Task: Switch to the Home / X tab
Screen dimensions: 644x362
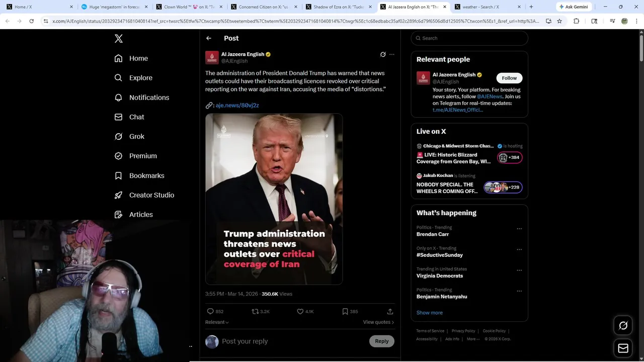Action: coord(40,7)
